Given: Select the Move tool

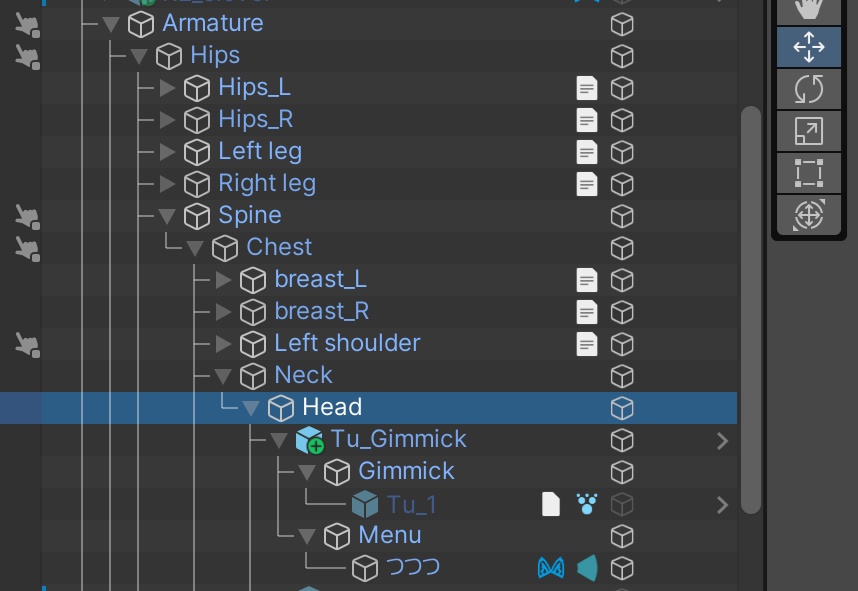Looking at the screenshot, I should pos(808,47).
